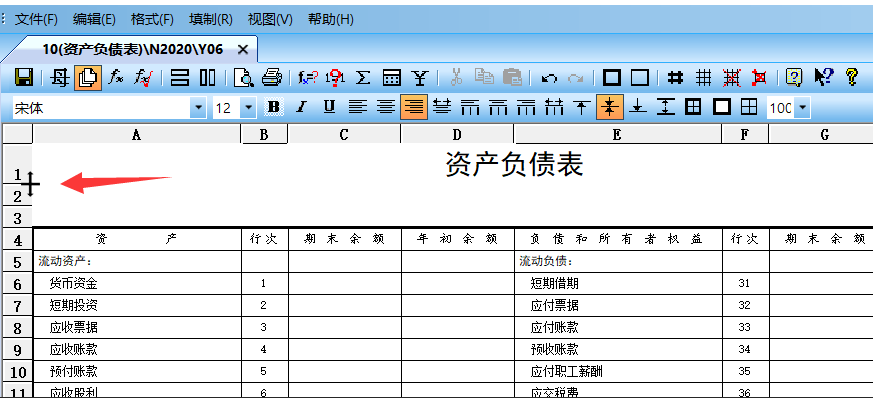Click the copy documents icon
The height and width of the screenshot is (398, 873).
[484, 78]
